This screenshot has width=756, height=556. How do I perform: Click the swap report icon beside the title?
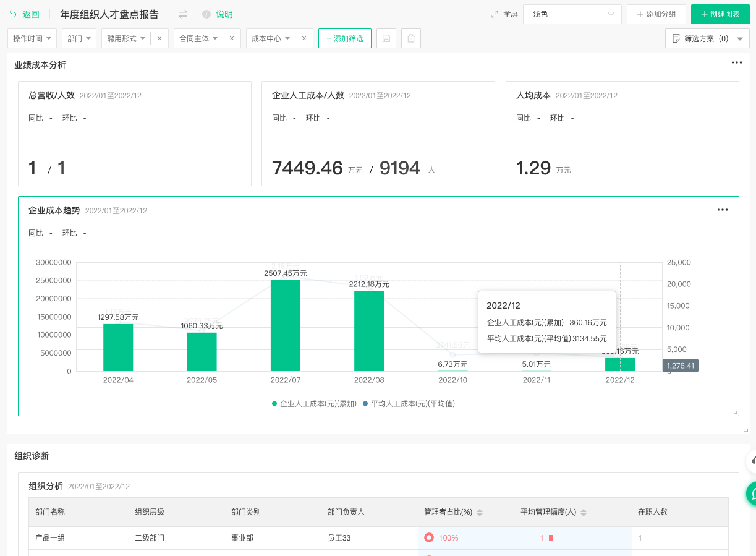coord(183,14)
